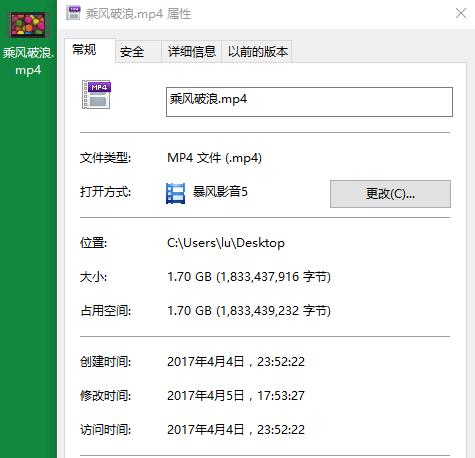475x458 pixels.
Task: Click the MP4 icon in title bar
Action: (x=73, y=13)
